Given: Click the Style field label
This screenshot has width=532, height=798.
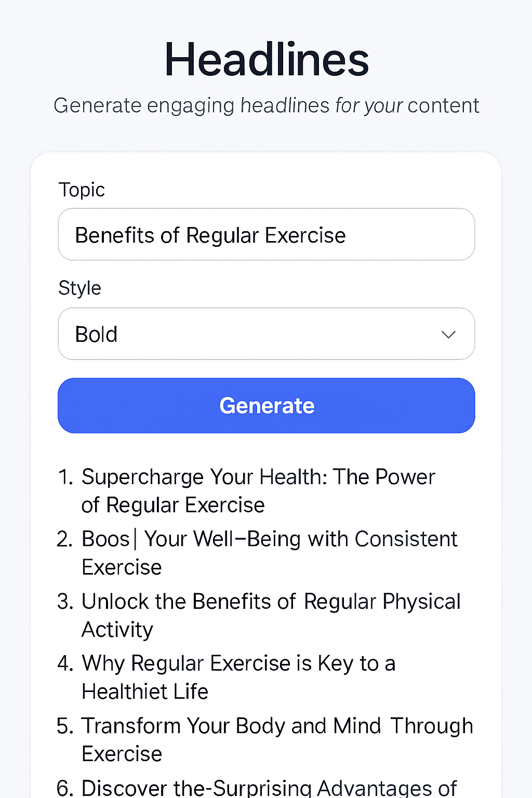Looking at the screenshot, I should pyautogui.click(x=79, y=288).
